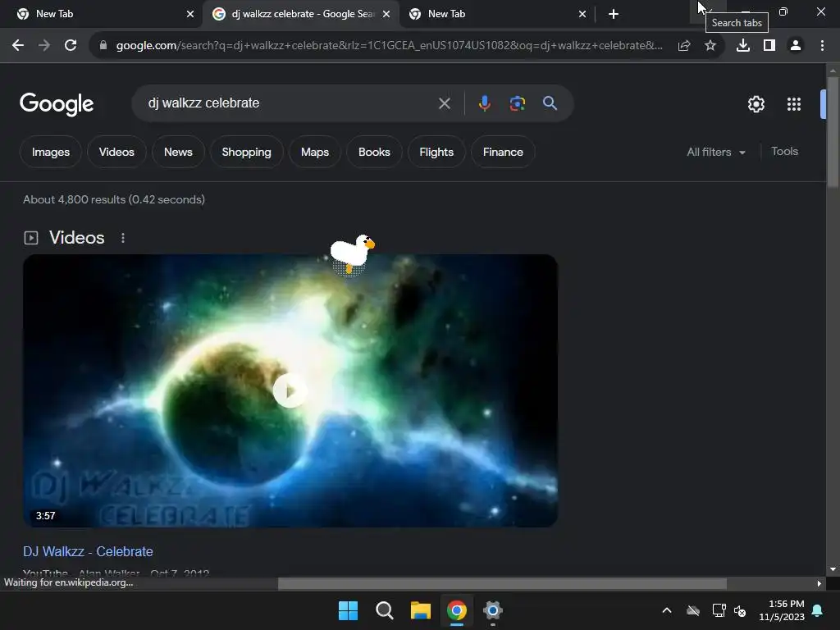Image resolution: width=840 pixels, height=630 pixels.
Task: Clear the search box with X
Action: pos(444,103)
